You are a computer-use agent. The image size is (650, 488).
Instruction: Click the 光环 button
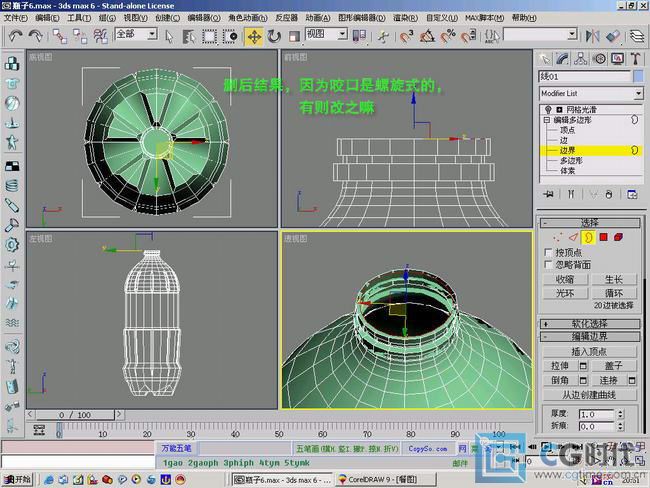[x=565, y=293]
